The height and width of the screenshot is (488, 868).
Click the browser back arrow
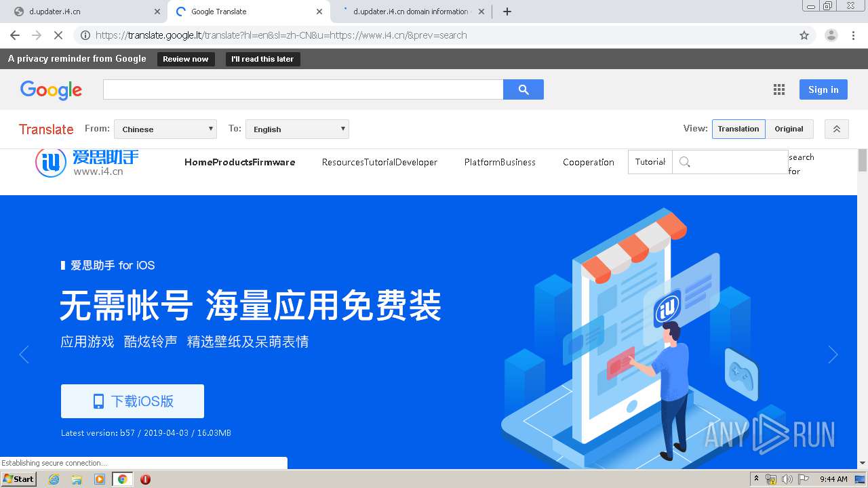(15, 35)
